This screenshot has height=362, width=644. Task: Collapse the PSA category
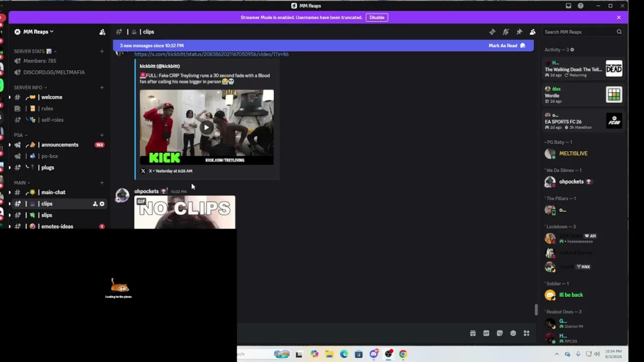coord(21,135)
